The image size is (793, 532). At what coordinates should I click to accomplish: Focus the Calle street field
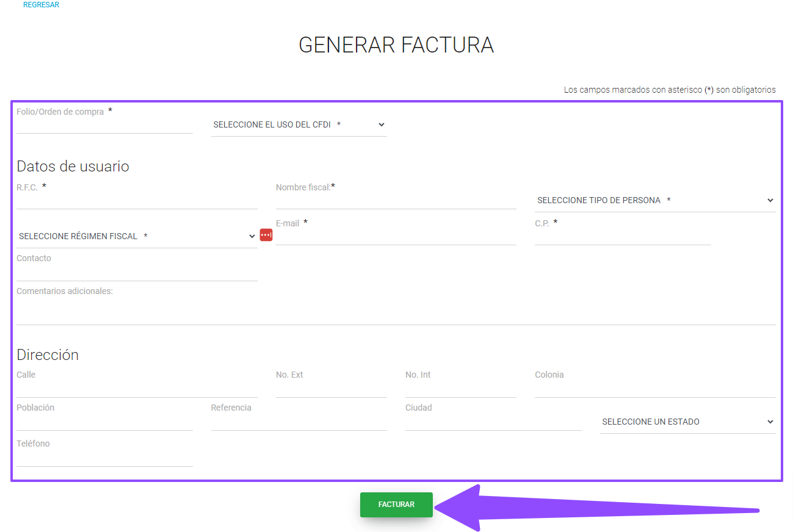coord(137,389)
